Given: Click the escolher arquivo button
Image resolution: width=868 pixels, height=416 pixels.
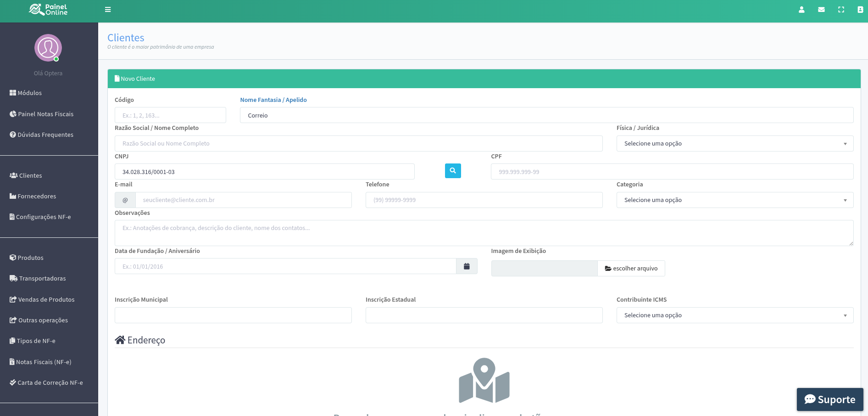Looking at the screenshot, I should coord(631,269).
